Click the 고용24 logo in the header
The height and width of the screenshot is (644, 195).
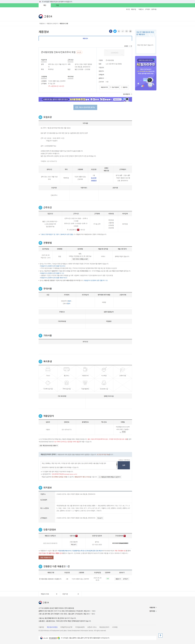coord(45,16)
